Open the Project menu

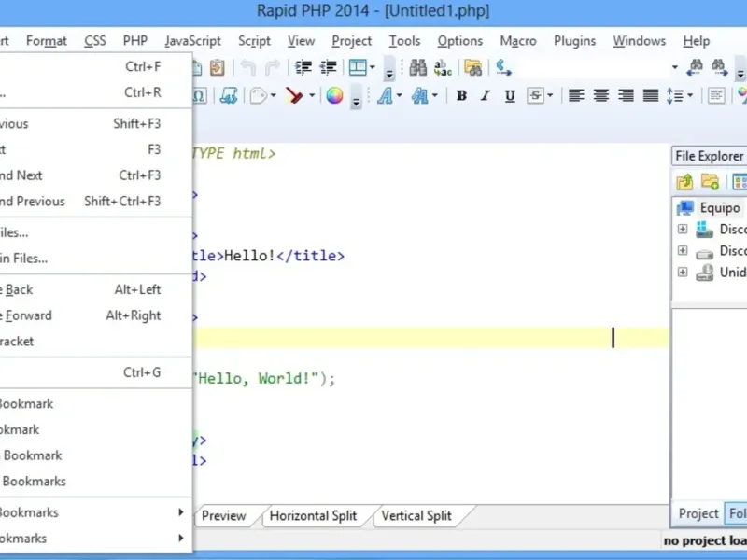click(x=352, y=41)
